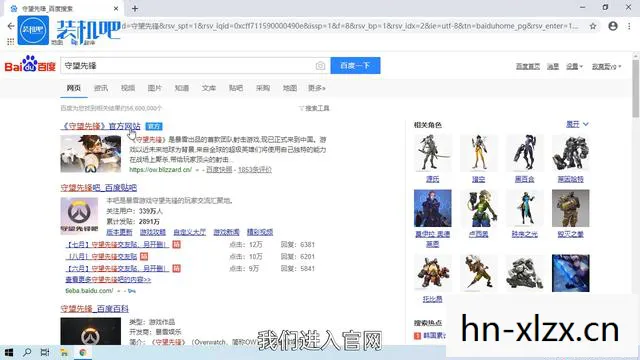The width and height of the screenshot is (640, 360).
Task: Open the Chrome three-dot menu
Action: tap(629, 26)
